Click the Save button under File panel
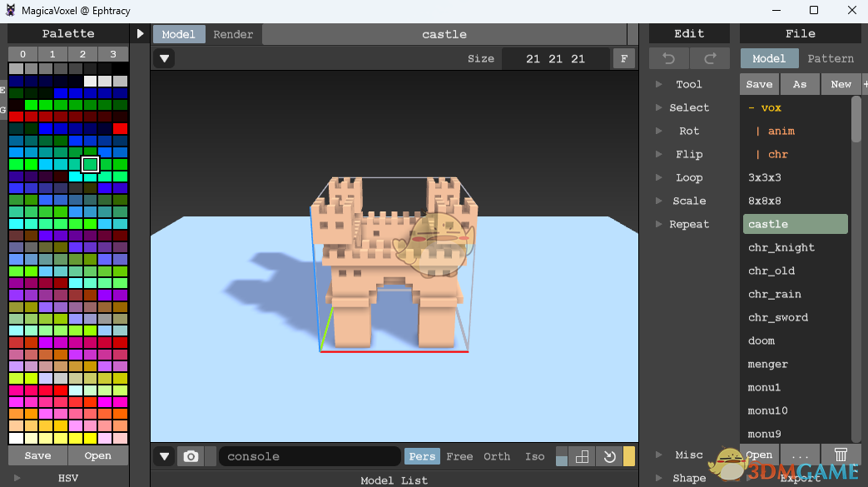Viewport: 868px width, 487px height. pos(758,84)
